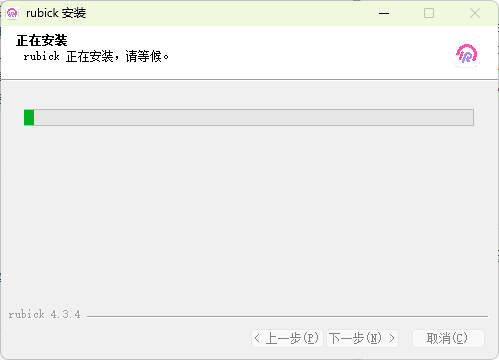499x360 pixels.
Task: Minimize the rubick 安装 window
Action: click(x=384, y=13)
